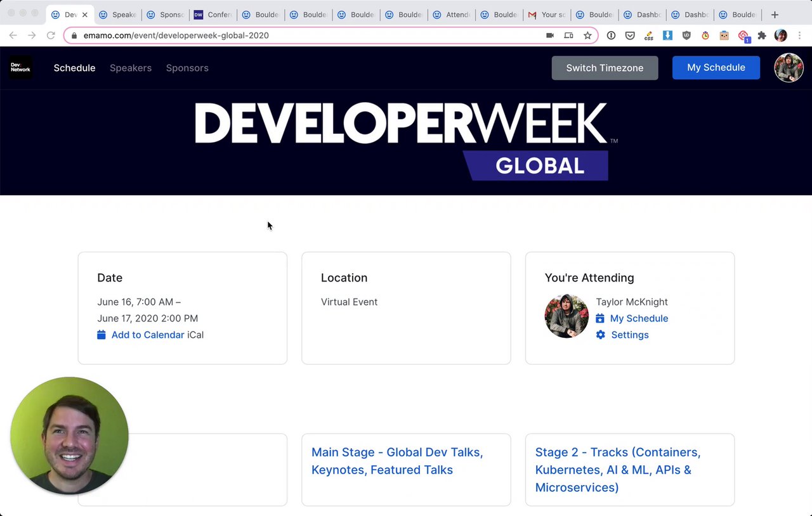Click the blue My Schedule button
Viewport: 812px width, 516px height.
click(x=716, y=68)
